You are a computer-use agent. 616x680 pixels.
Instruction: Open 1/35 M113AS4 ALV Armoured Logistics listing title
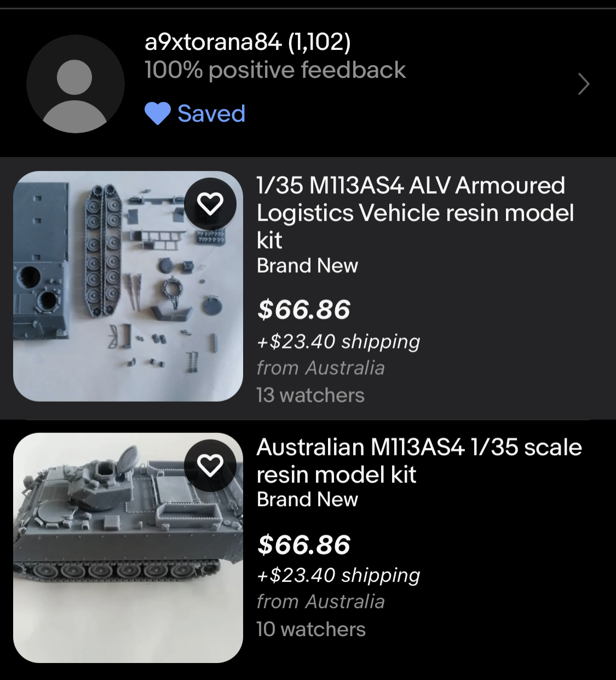coord(415,213)
